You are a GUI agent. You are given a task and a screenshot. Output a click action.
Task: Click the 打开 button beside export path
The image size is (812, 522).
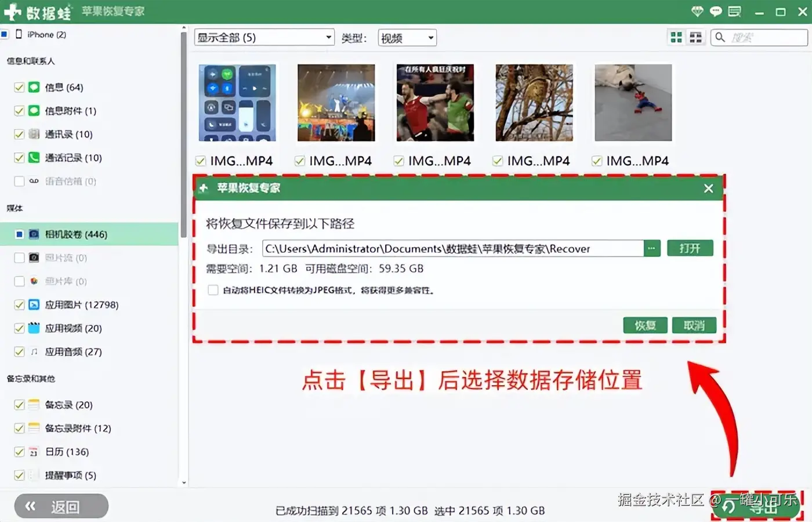(690, 248)
